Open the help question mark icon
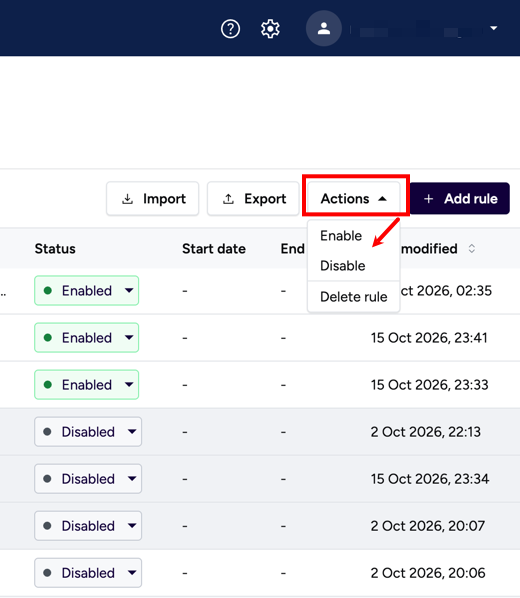The width and height of the screenshot is (520, 598). (x=230, y=29)
